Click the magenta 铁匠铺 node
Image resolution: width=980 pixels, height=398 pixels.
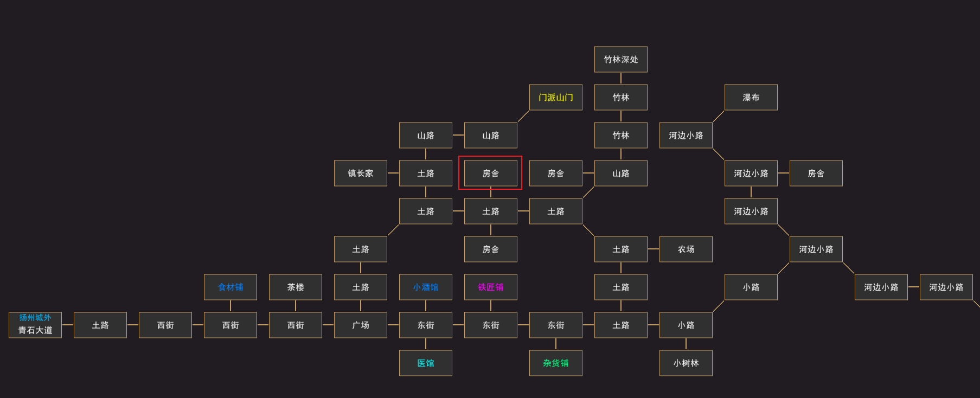click(490, 287)
